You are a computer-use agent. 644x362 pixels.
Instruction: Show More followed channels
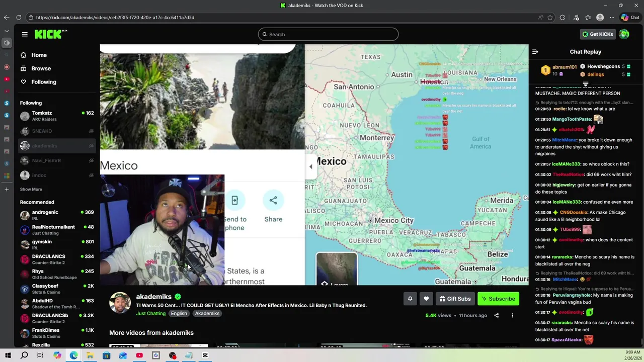[x=31, y=190]
